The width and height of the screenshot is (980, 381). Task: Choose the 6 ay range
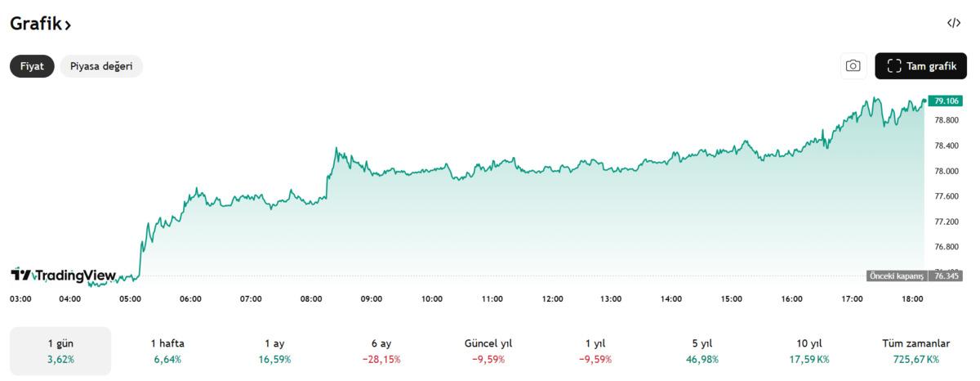(381, 351)
